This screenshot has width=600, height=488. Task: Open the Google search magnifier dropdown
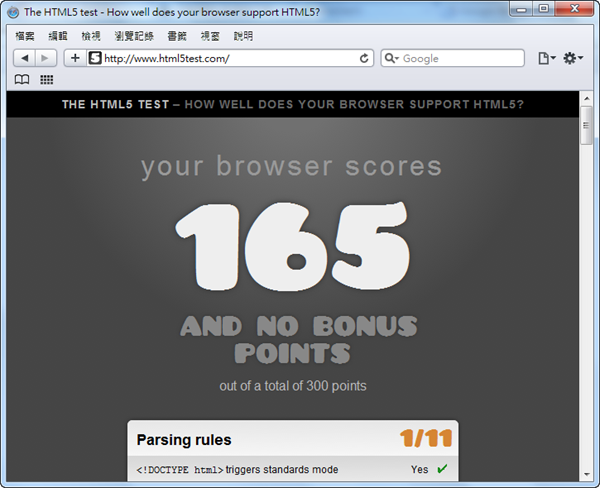click(x=391, y=58)
